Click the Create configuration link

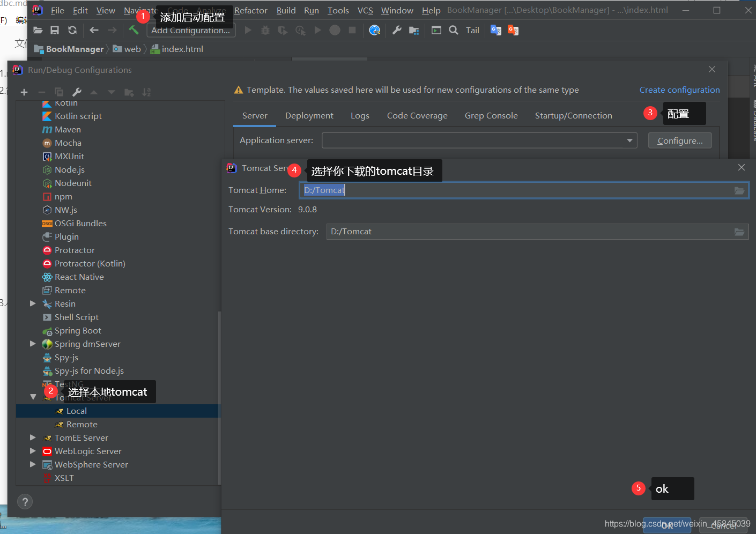click(679, 90)
